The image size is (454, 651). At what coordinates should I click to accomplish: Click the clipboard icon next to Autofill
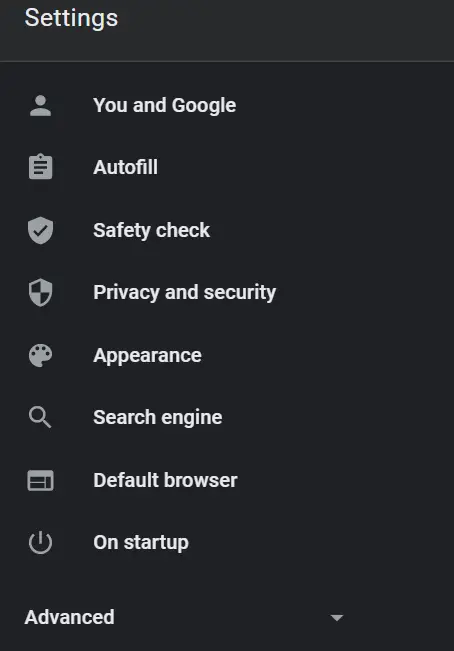(40, 167)
